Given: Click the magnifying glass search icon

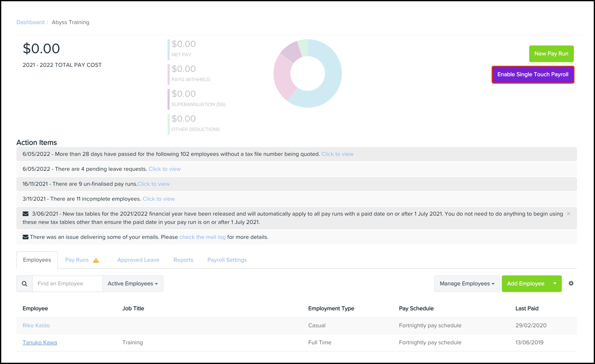Looking at the screenshot, I should 24,284.
